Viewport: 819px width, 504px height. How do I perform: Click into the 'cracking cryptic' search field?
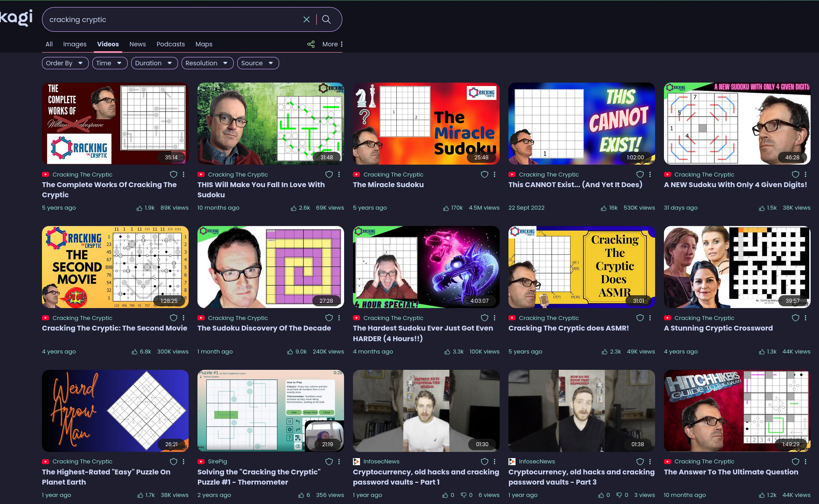coord(172,19)
